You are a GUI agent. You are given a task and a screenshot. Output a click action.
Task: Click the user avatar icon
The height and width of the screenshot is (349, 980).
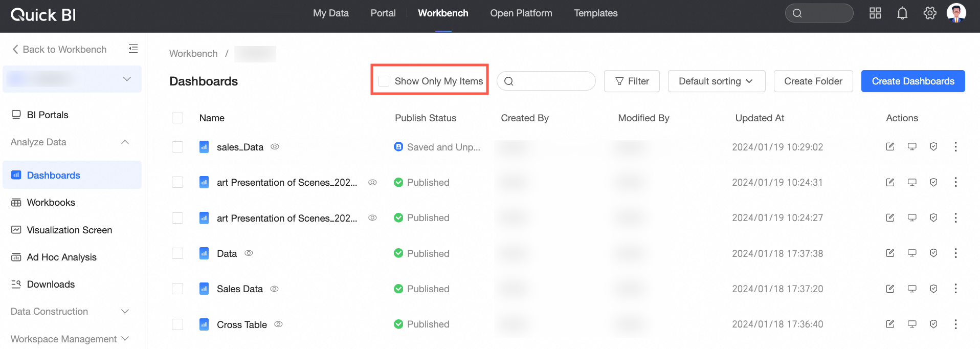click(x=956, y=13)
